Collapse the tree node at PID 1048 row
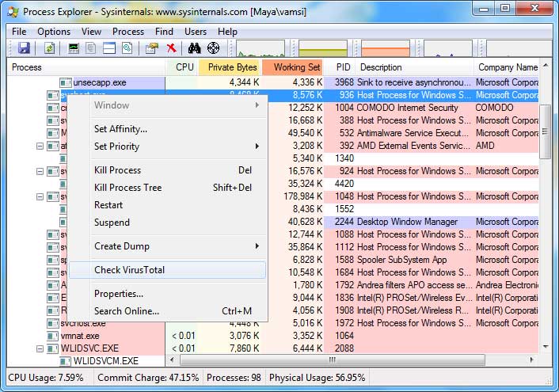Image resolution: width=559 pixels, height=392 pixels. (40, 197)
